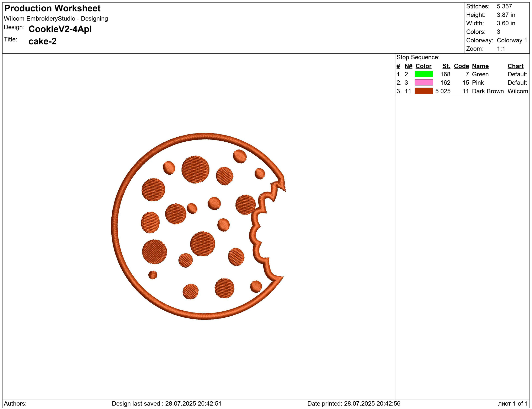Image resolution: width=532 pixels, height=409 pixels.
Task: Click the pink color swatch
Action: (424, 82)
